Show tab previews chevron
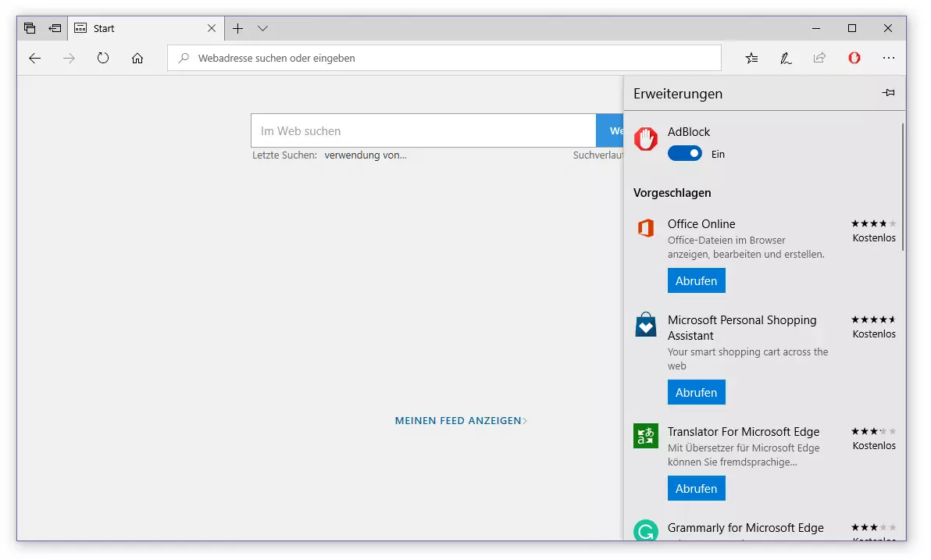The width and height of the screenshot is (931, 560). pos(262,28)
